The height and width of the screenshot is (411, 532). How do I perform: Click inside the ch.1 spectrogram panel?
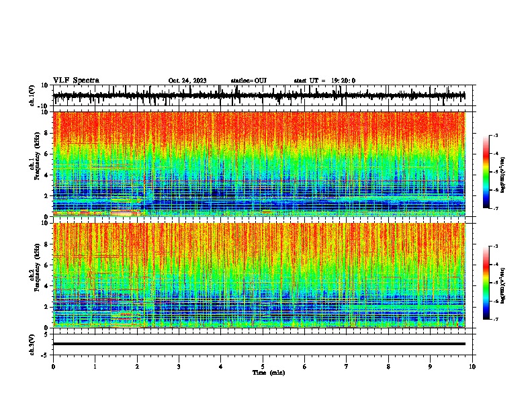click(259, 164)
